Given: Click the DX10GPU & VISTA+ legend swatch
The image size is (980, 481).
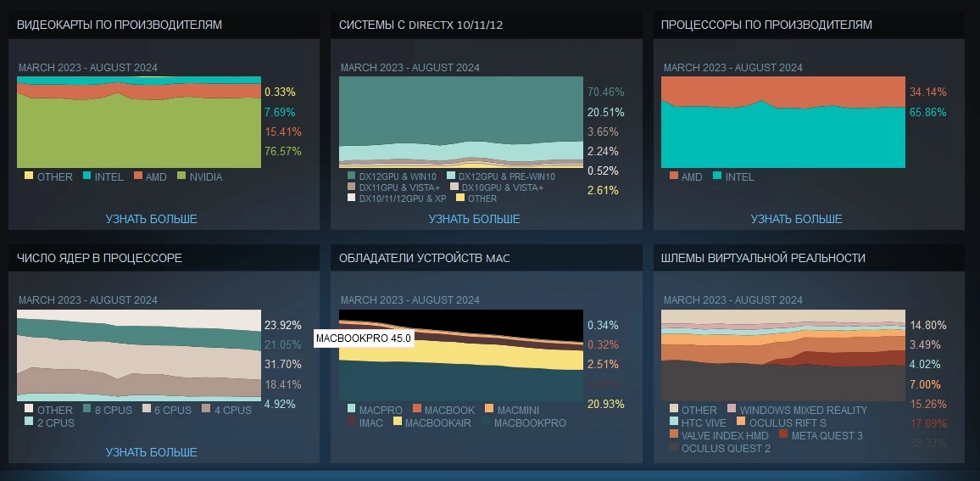Looking at the screenshot, I should (x=454, y=187).
